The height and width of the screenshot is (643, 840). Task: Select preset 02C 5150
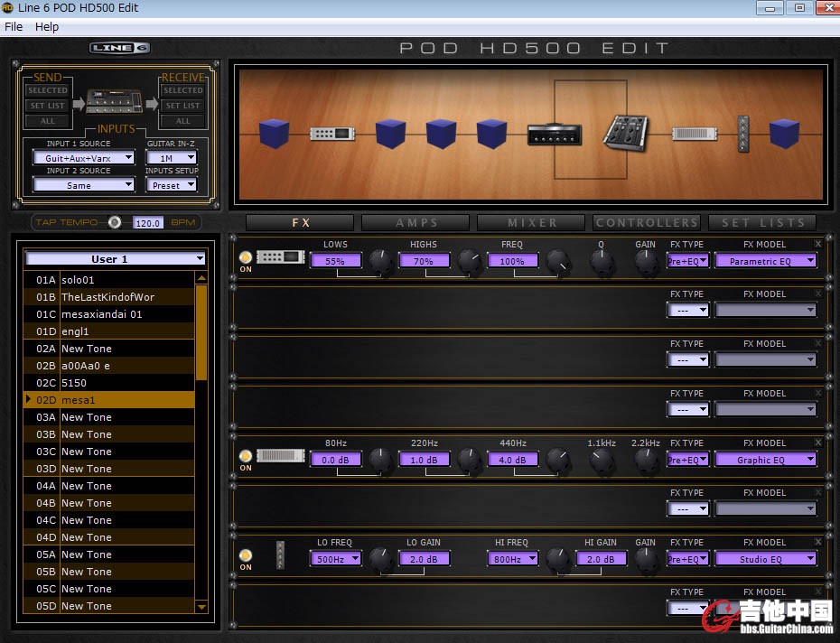coord(108,383)
